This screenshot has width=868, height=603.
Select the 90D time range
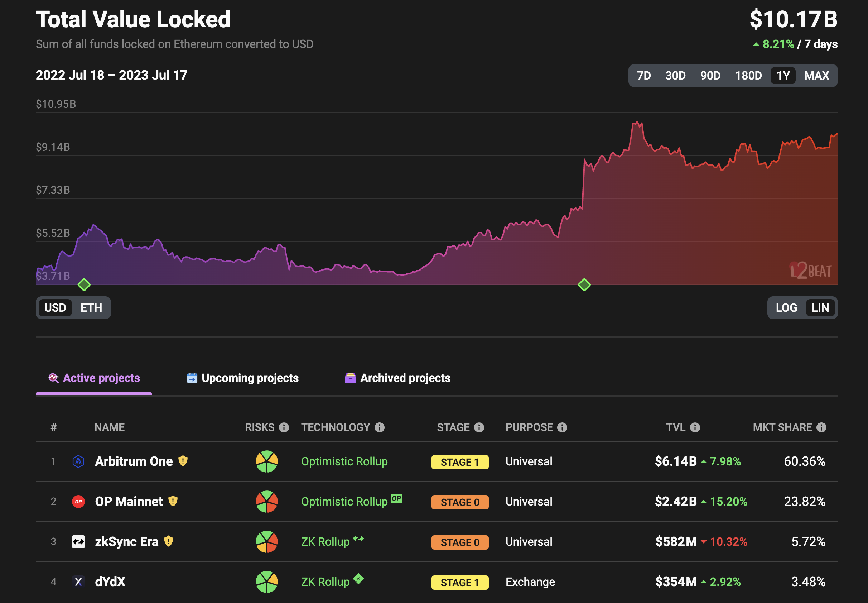pos(710,76)
